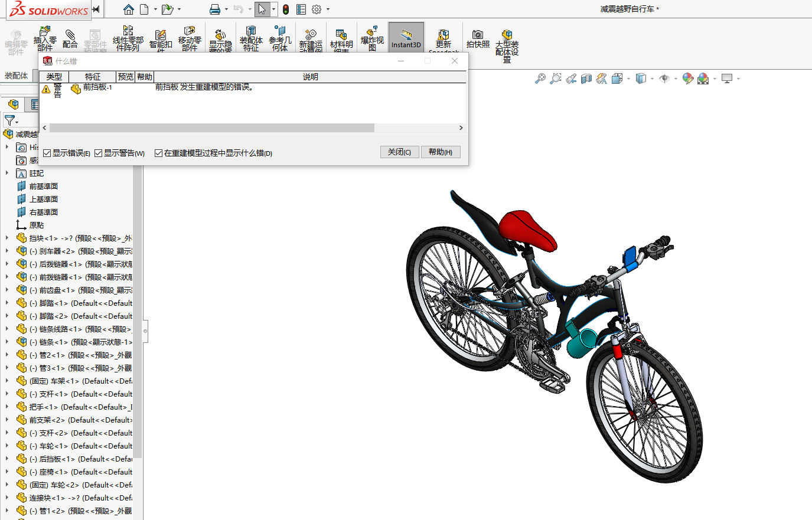This screenshot has width=812, height=520.
Task: Click Zoom to Fit magnifier icon
Action: point(540,79)
